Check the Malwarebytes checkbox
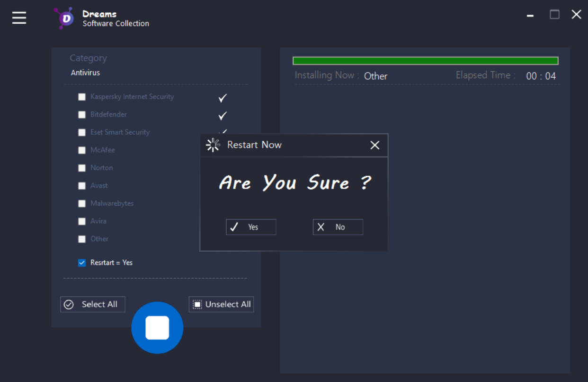 [82, 203]
